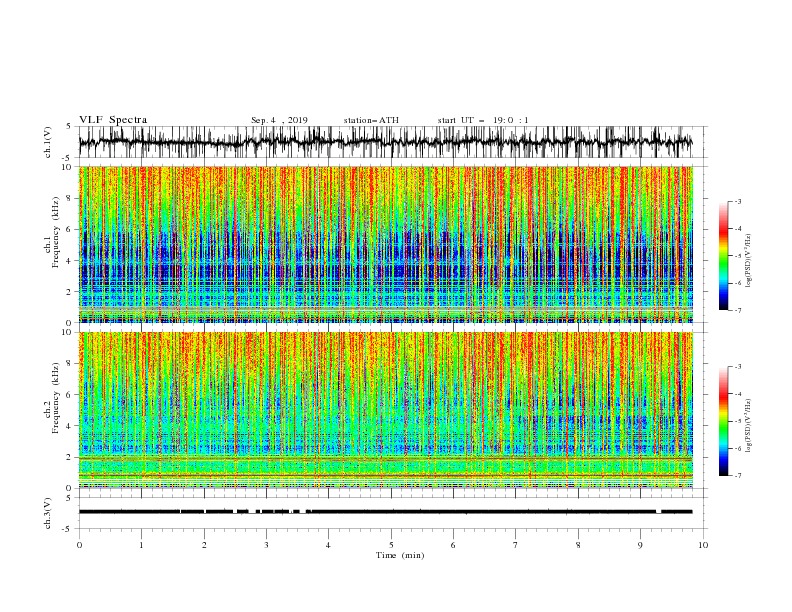This screenshot has height=612, width=792.
Task: Click time-axis tick label "5" under ch.3
Action: click(x=391, y=545)
